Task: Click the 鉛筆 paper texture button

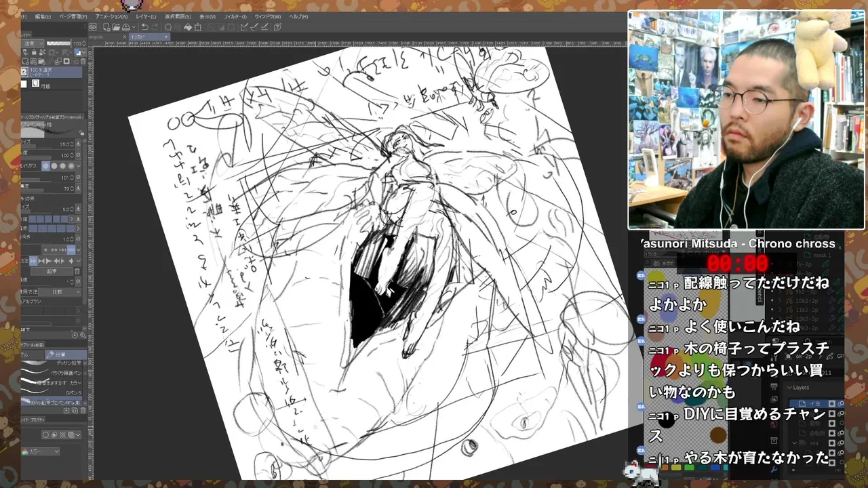Action: [52, 270]
